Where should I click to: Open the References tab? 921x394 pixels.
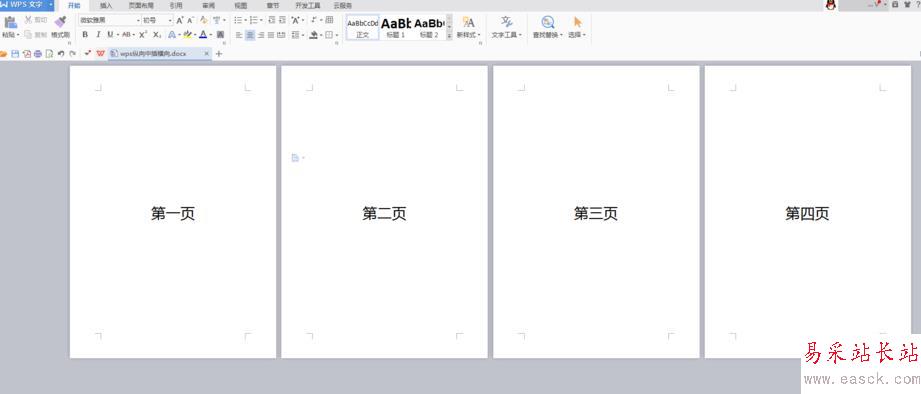(176, 5)
